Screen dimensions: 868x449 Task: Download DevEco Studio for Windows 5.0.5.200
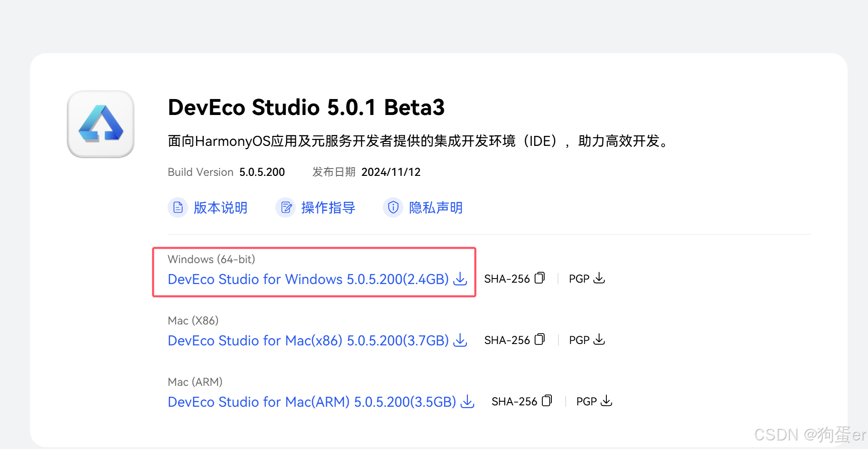pos(308,279)
